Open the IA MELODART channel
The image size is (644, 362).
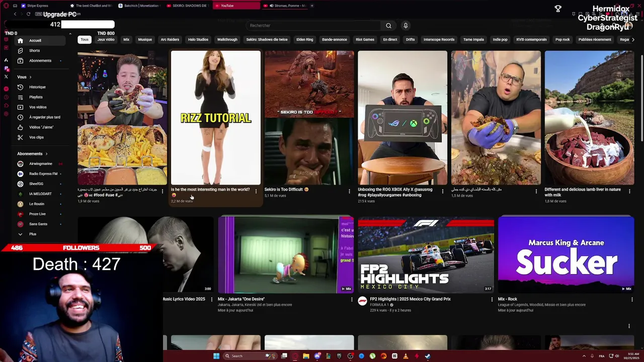pyautogui.click(x=40, y=194)
